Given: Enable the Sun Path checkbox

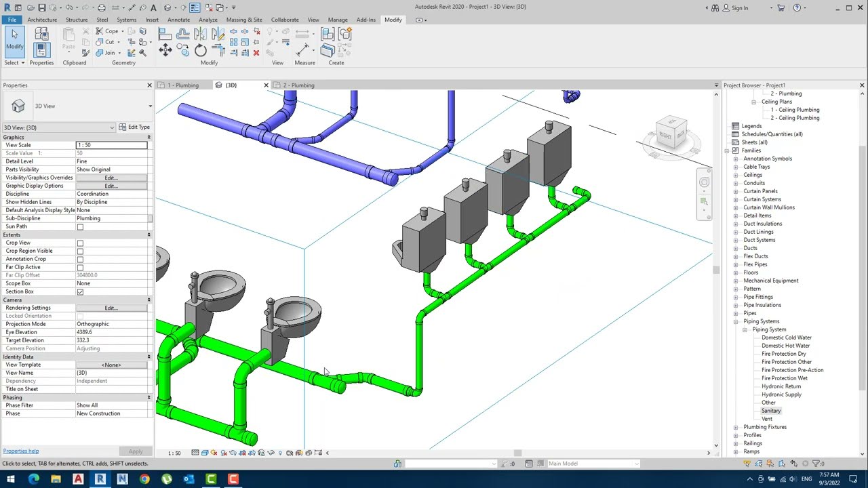Looking at the screenshot, I should (x=80, y=227).
